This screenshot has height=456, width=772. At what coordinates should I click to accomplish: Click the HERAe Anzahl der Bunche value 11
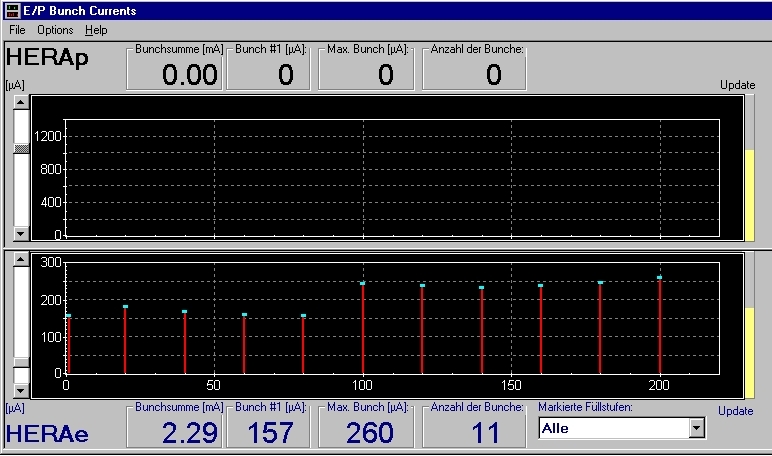point(486,433)
